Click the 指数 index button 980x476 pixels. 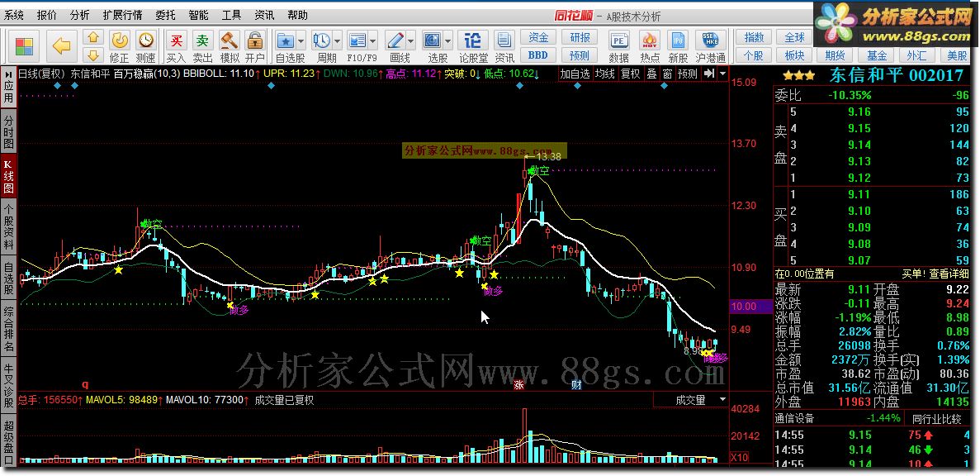click(x=755, y=37)
